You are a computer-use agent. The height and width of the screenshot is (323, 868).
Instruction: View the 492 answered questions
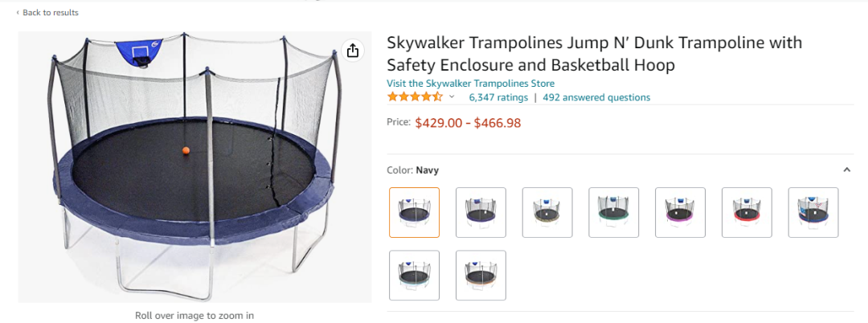(x=596, y=97)
